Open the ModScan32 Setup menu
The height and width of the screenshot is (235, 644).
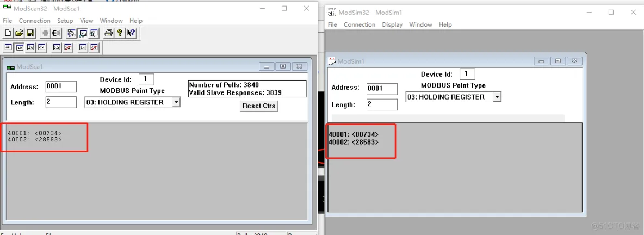[x=65, y=21]
